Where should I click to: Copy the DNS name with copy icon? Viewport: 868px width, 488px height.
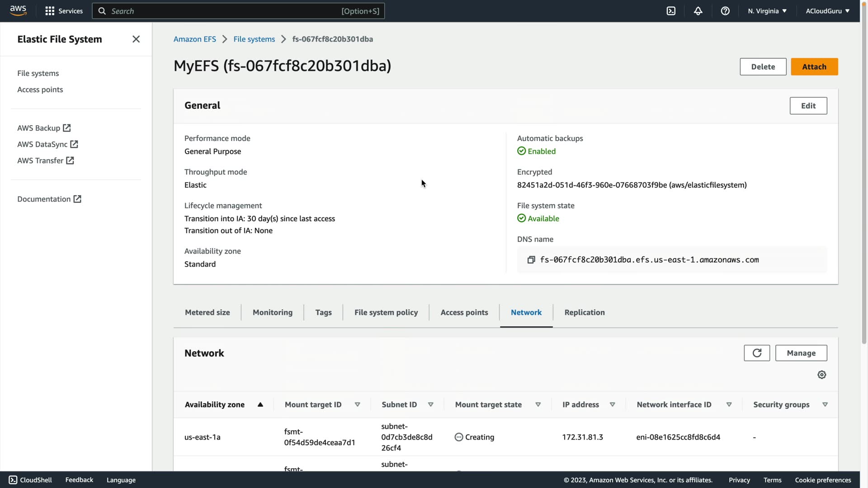[531, 260]
